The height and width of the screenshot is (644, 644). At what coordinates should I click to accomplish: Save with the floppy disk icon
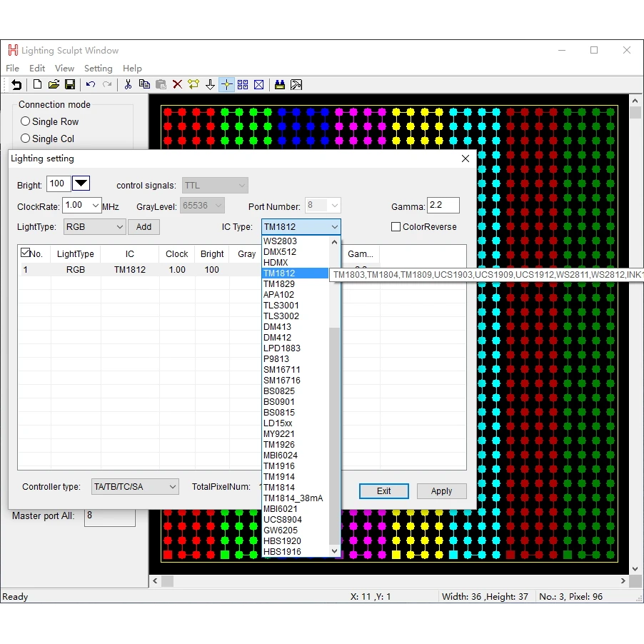[x=70, y=85]
